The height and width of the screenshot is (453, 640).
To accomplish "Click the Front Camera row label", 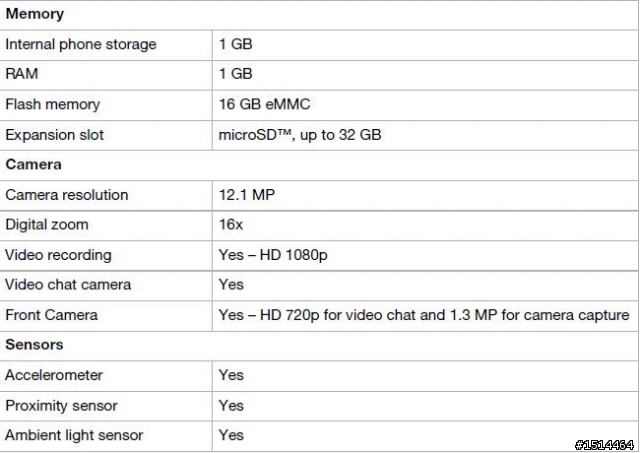I will pyautogui.click(x=51, y=315).
